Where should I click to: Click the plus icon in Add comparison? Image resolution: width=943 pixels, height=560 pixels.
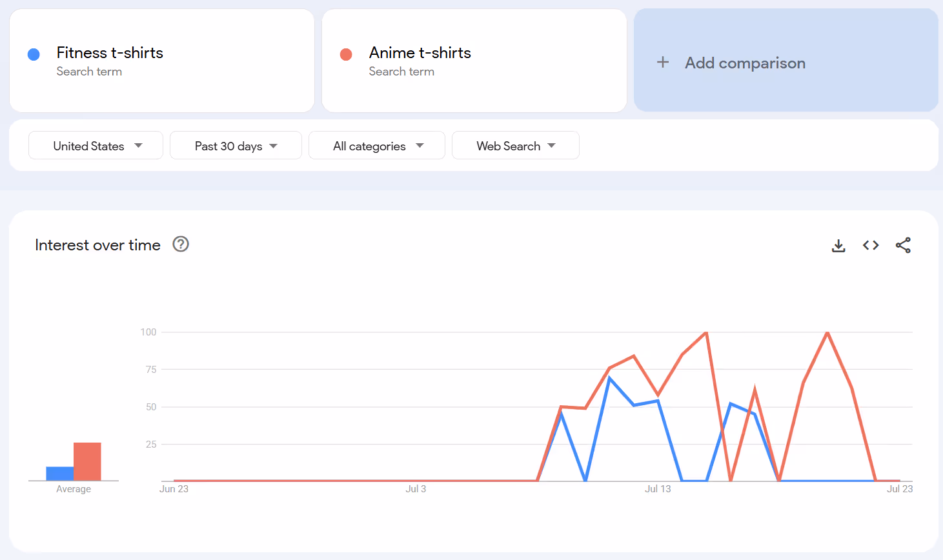pos(663,63)
